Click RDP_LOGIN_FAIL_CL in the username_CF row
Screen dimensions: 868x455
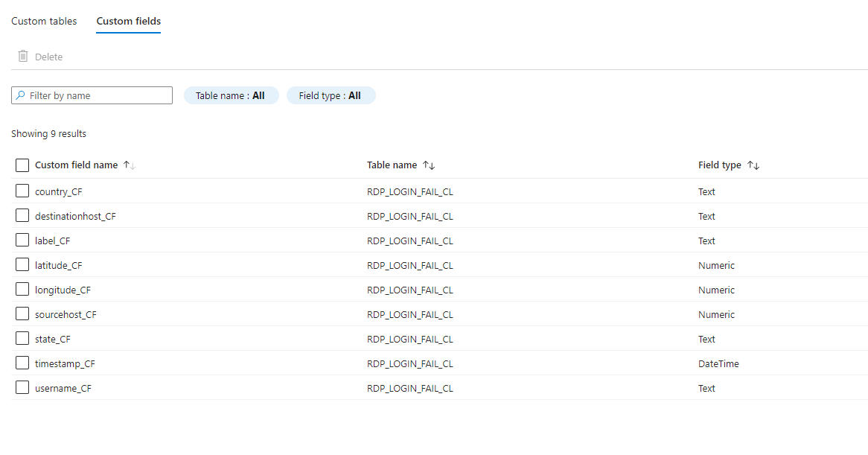pos(410,388)
